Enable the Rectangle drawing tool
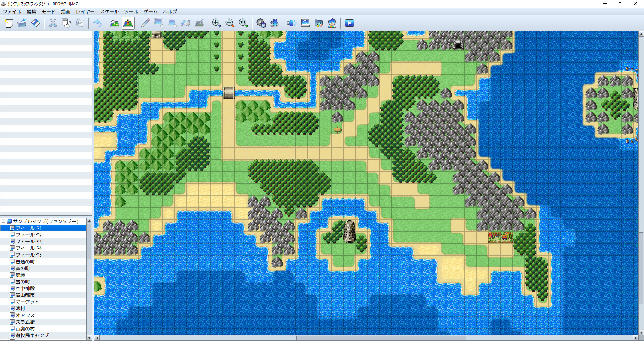Viewport: 644px width, 341px height. coord(158,23)
